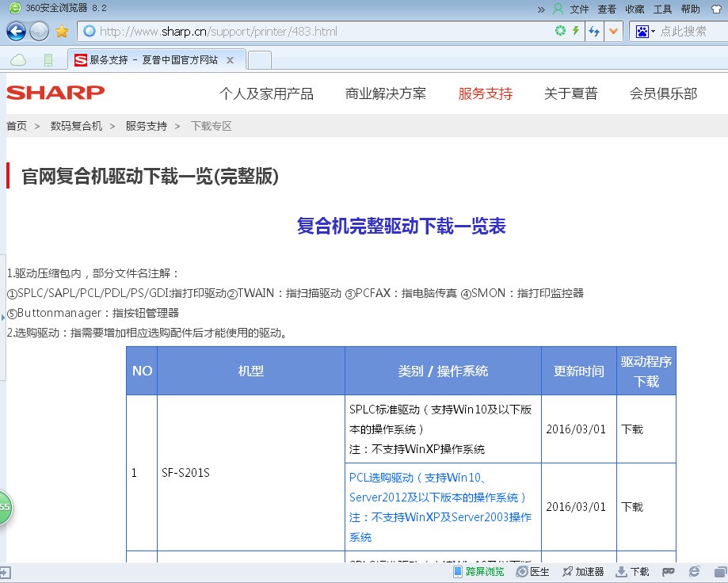Open the 工具 menu
The height and width of the screenshot is (583, 728).
tap(662, 10)
